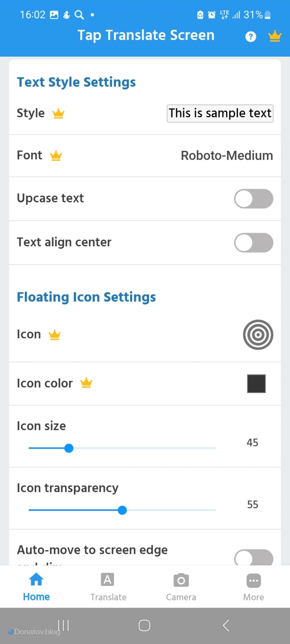Screen dimensions: 290x644
Task: Enable the Upcase text toggle
Action: pos(254,199)
